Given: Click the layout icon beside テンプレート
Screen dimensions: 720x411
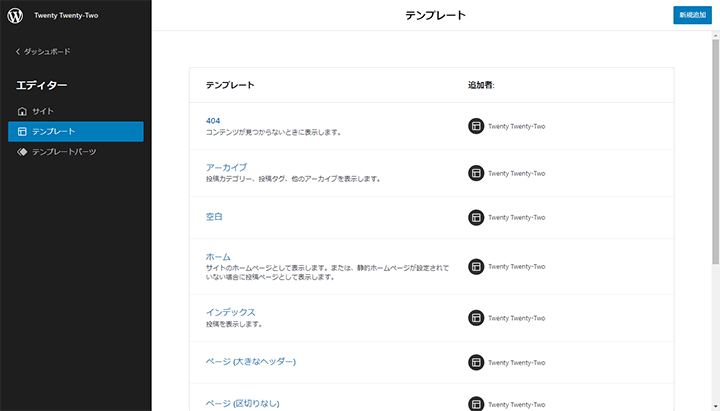Looking at the screenshot, I should coord(22,131).
